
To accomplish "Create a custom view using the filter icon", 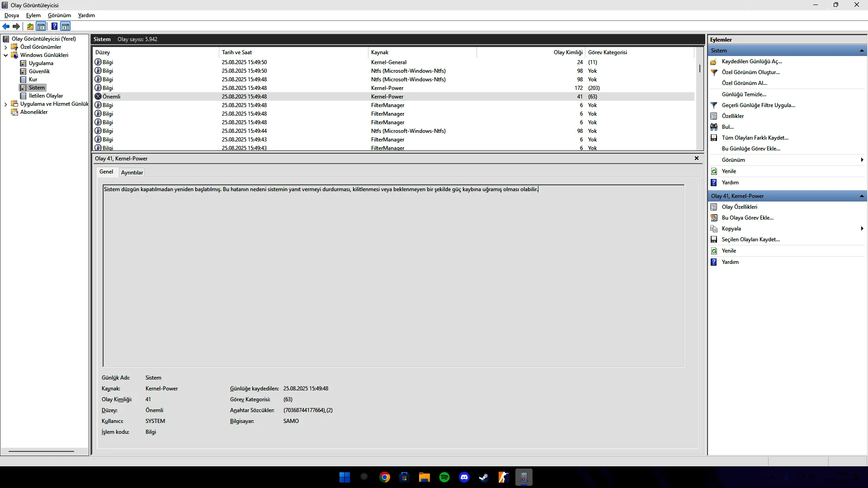I will point(714,72).
